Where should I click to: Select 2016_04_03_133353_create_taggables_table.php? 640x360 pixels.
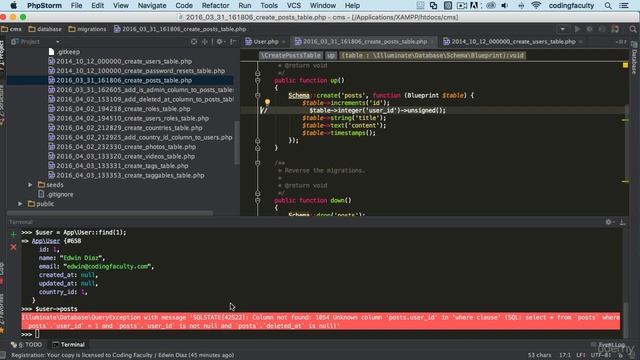click(126, 176)
